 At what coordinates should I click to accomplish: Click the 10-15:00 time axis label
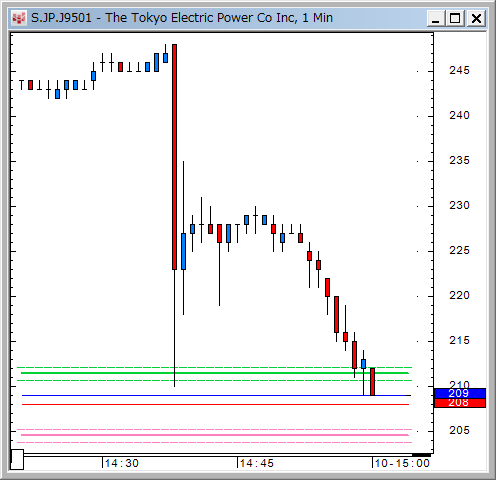(x=402, y=463)
